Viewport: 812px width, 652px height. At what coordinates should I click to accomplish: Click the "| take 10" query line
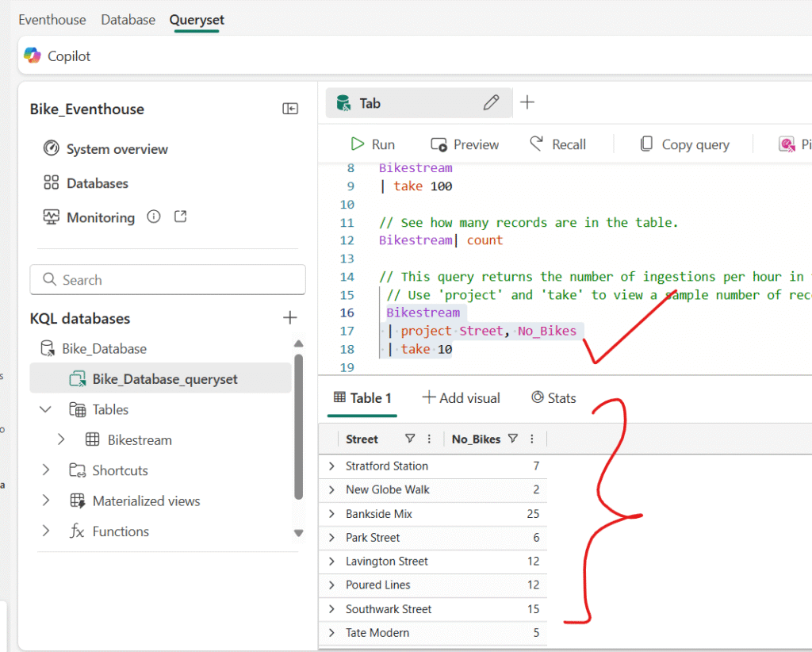pyautogui.click(x=420, y=350)
